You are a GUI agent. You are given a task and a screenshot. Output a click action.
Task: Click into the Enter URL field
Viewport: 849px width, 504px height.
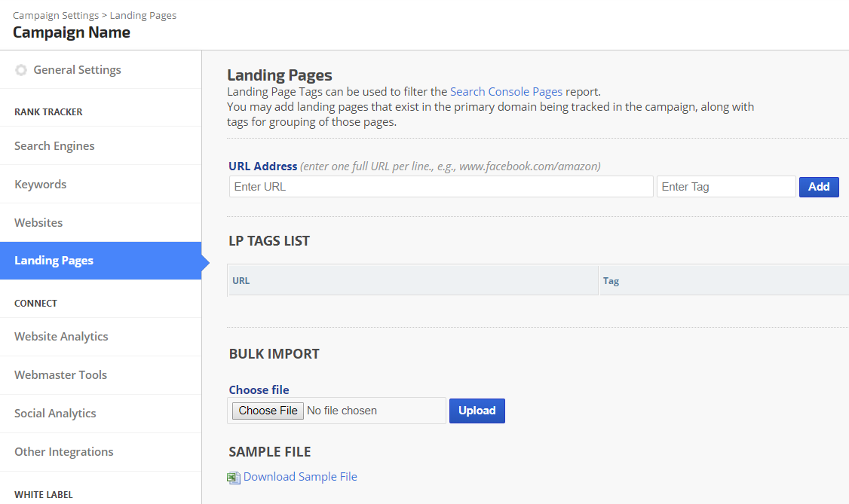click(441, 187)
